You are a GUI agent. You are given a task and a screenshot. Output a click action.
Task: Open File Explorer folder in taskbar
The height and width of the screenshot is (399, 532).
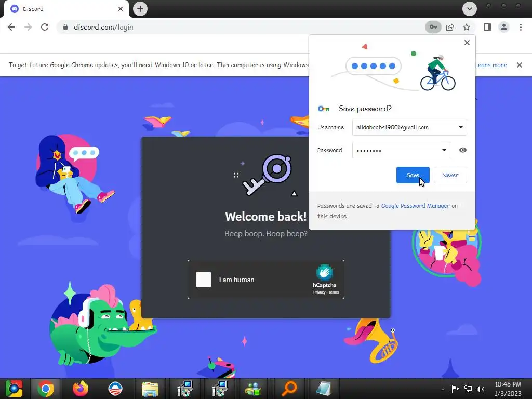click(x=150, y=389)
